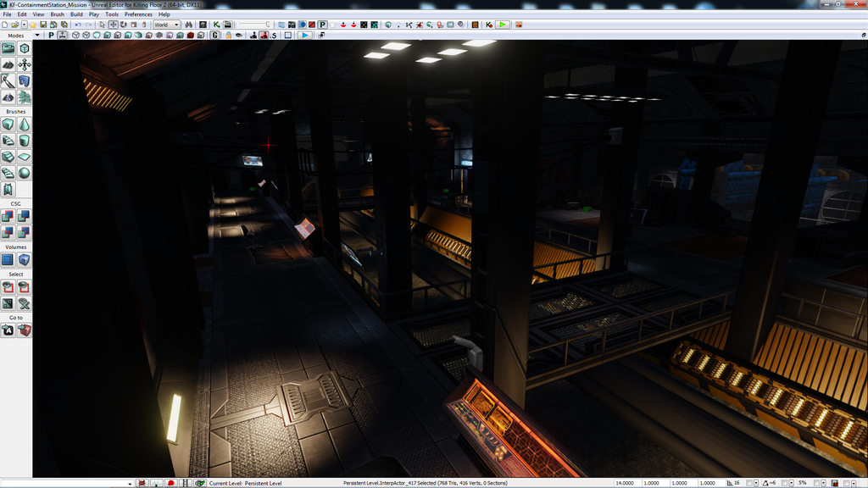The height and width of the screenshot is (488, 868).
Task: Open the Edit menu
Action: pos(22,14)
